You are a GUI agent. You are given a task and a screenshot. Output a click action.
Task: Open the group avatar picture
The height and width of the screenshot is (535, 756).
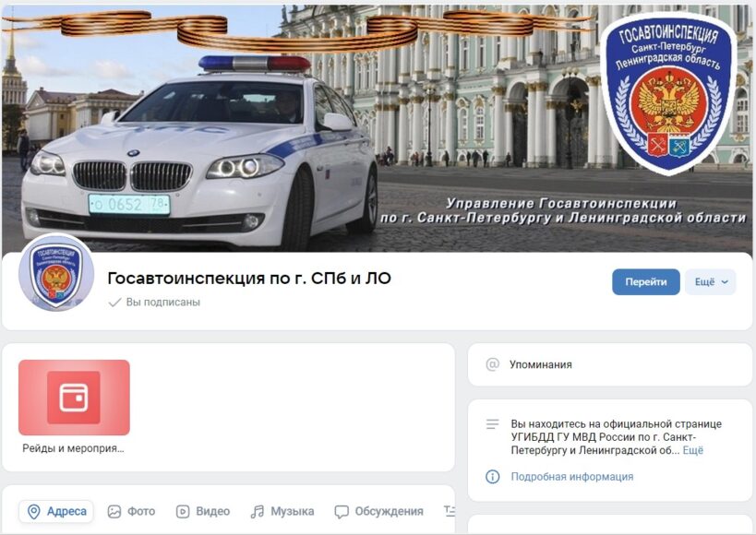pos(56,273)
